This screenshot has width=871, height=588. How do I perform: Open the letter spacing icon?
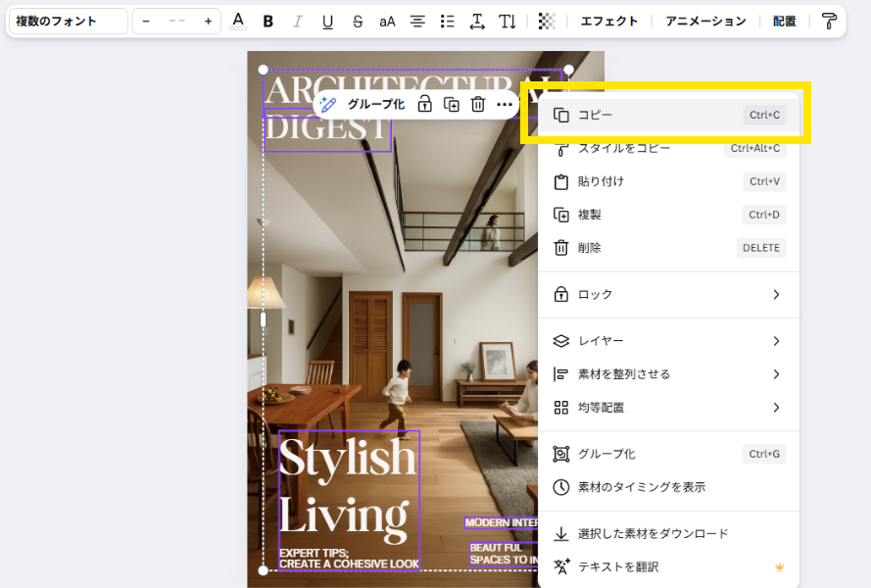coord(477,22)
